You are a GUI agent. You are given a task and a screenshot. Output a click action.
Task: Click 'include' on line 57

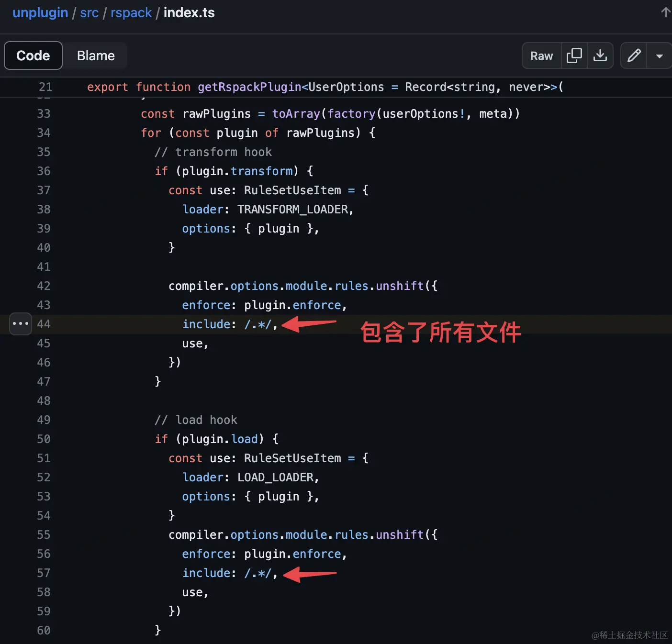point(206,573)
